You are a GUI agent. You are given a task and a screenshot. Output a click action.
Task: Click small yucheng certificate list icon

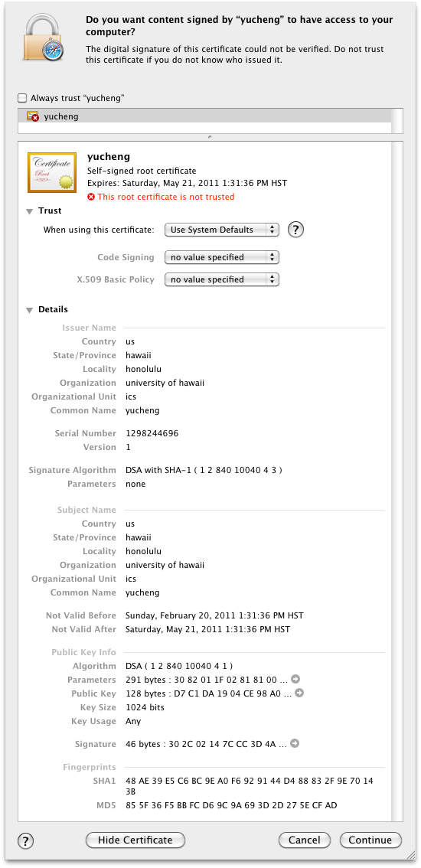tap(33, 116)
